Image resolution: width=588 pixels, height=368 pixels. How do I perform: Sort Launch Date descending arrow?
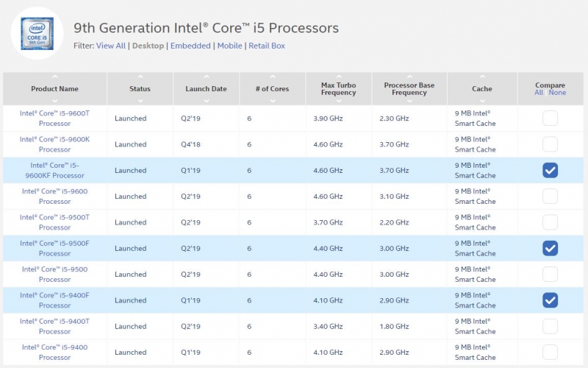[x=207, y=101]
